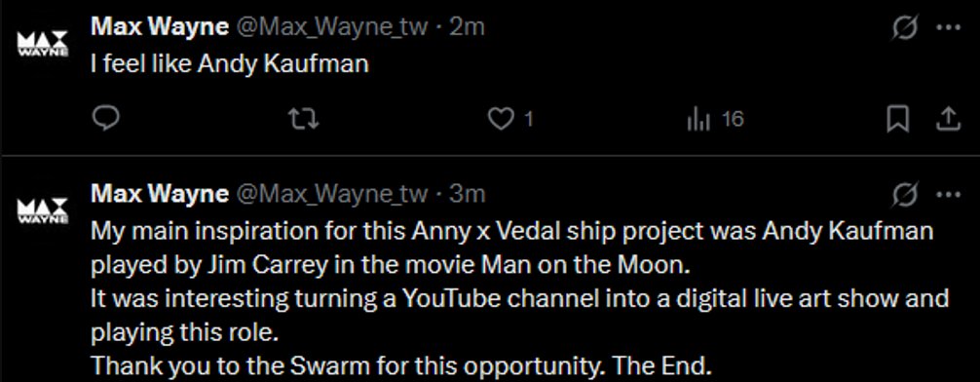980x382 pixels.
Task: Repost the "I feel like Andy Kaufman" tweet
Action: point(307,118)
